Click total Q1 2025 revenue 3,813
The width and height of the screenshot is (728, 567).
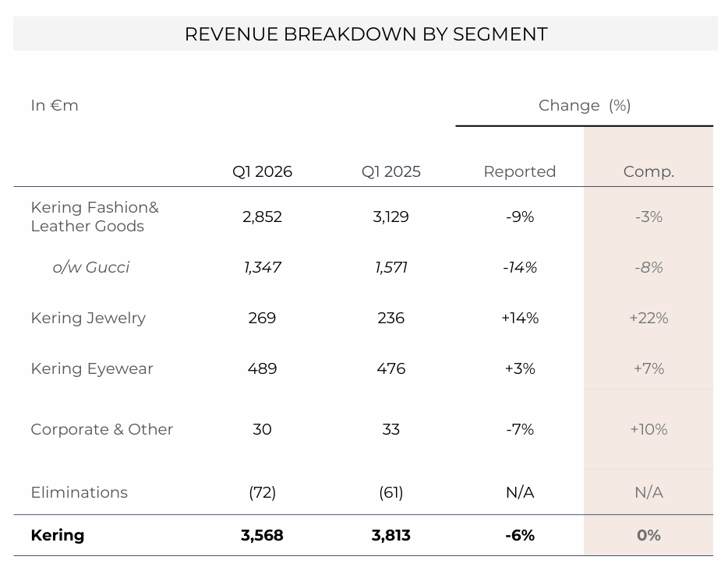coord(391,535)
